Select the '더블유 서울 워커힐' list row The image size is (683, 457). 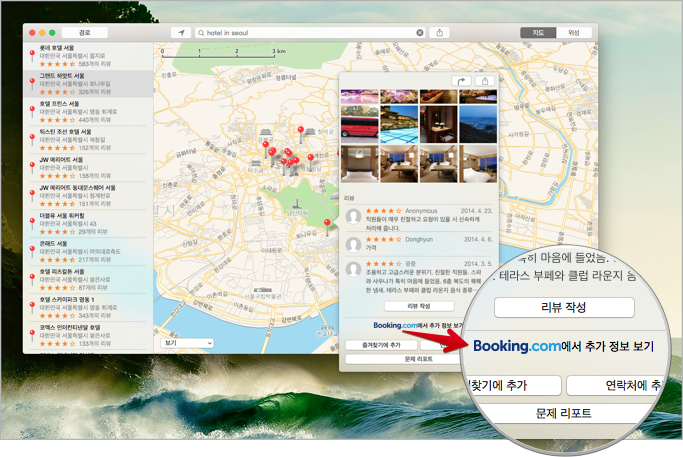click(88, 223)
